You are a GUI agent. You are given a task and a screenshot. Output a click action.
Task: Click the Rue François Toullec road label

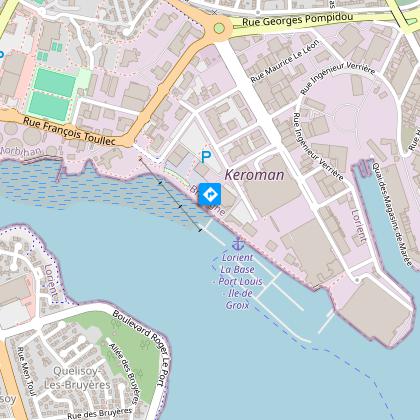pyautogui.click(x=69, y=131)
